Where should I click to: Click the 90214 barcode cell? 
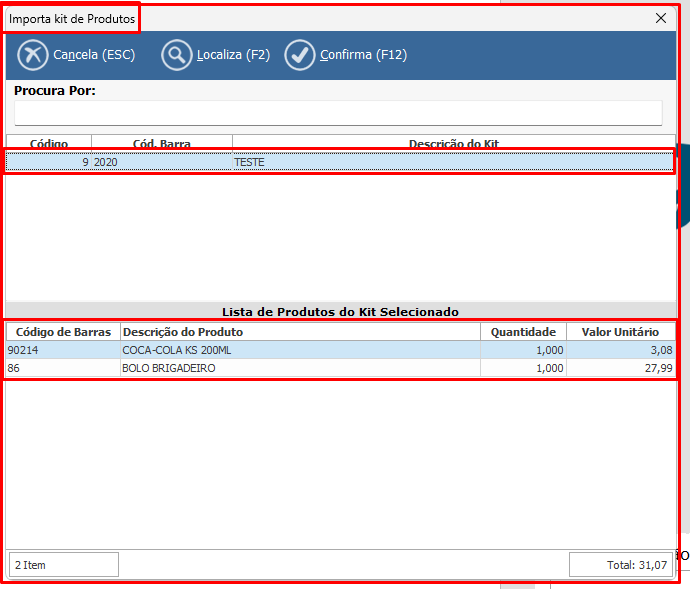tap(63, 350)
